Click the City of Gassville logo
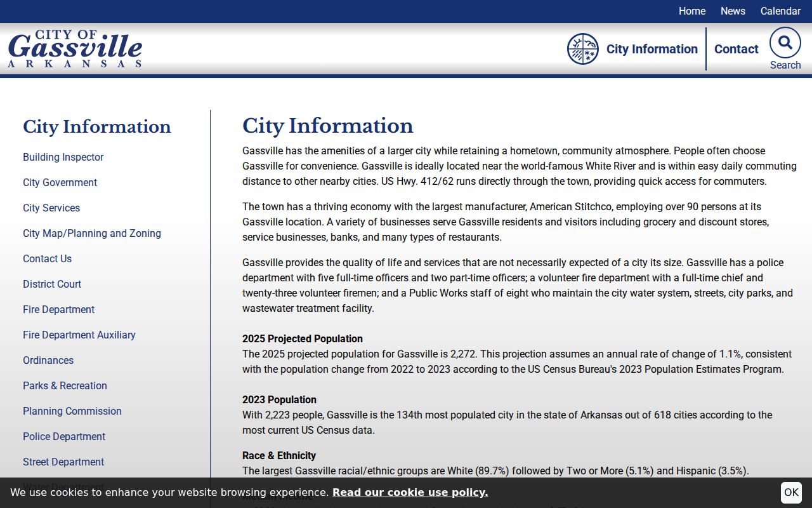Screen dimensions: 812x508 click(75, 48)
